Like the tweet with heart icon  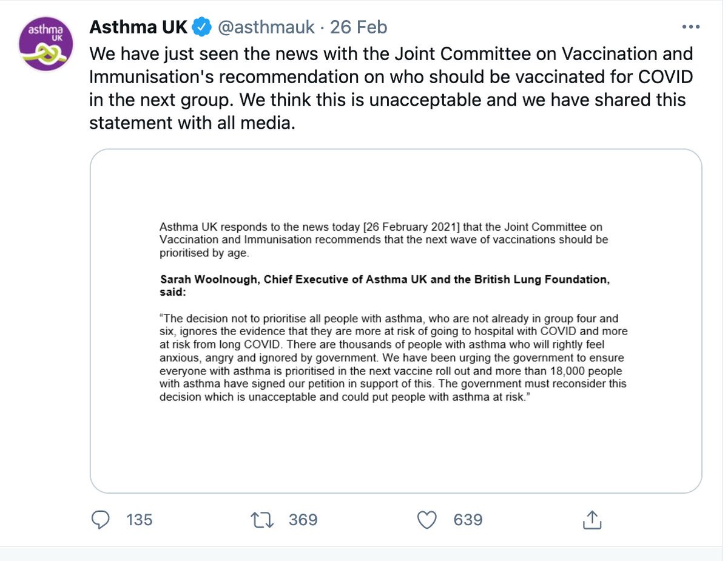[428, 519]
